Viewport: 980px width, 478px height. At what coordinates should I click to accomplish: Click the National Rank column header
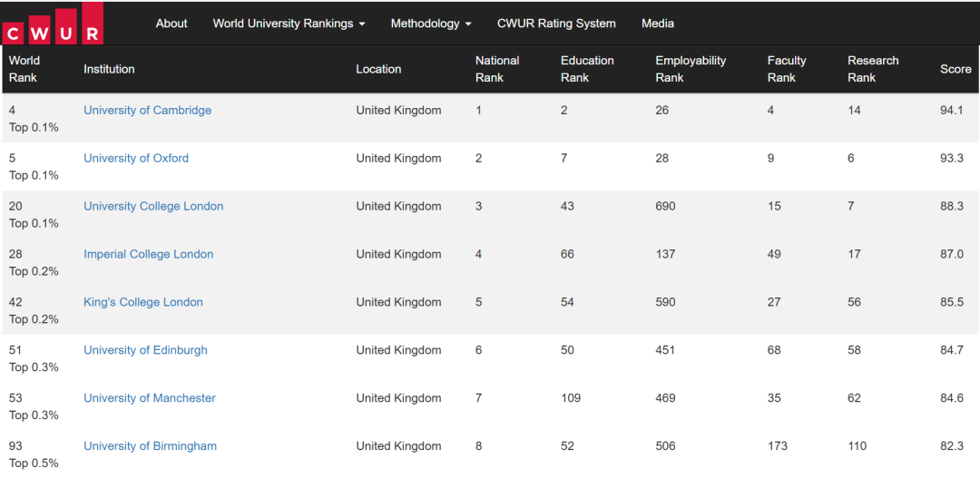[x=497, y=69]
